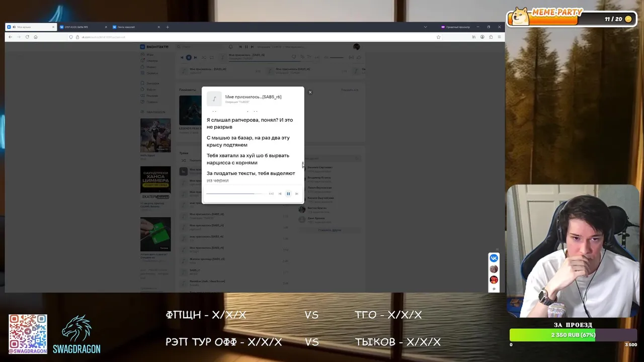Close the STEP AUDIT Battle tab
This screenshot has height=362, width=644.
pos(106,27)
